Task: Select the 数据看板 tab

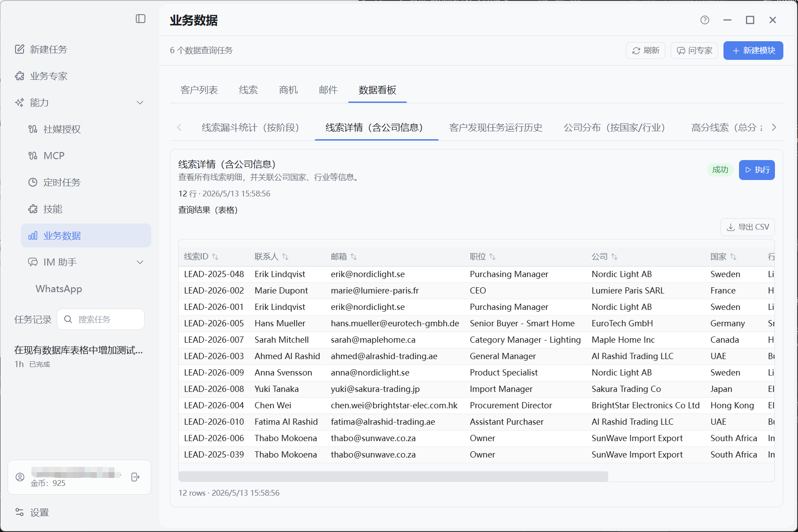Action: (x=377, y=90)
